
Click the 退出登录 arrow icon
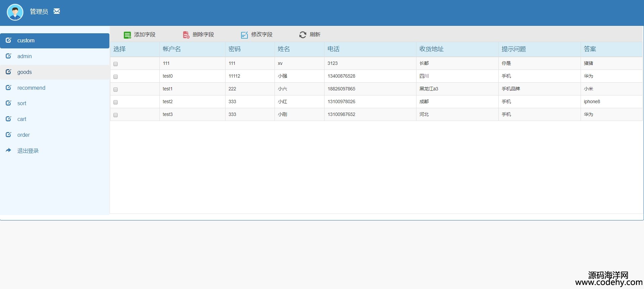(x=8, y=150)
